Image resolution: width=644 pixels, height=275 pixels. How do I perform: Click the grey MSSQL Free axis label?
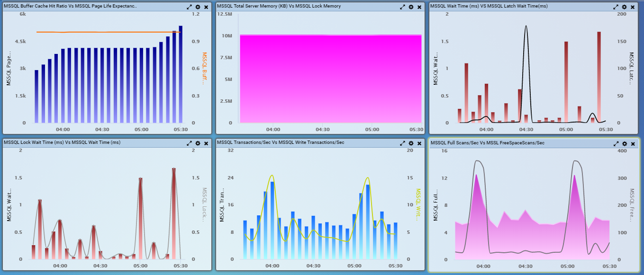tap(632, 204)
